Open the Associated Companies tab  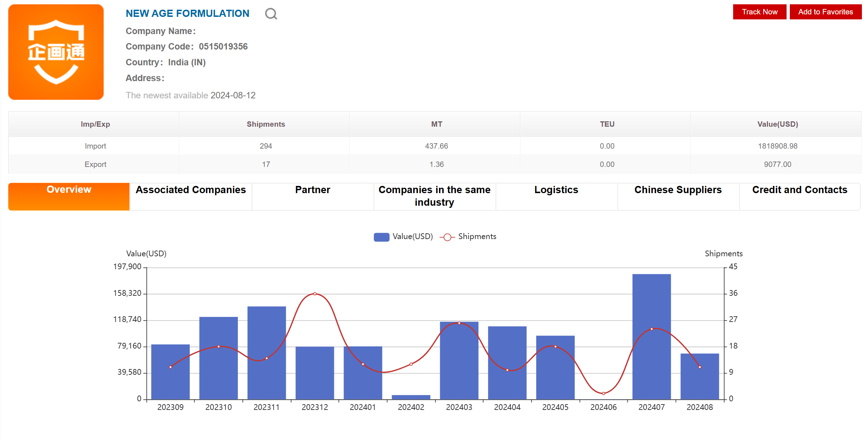tap(191, 196)
